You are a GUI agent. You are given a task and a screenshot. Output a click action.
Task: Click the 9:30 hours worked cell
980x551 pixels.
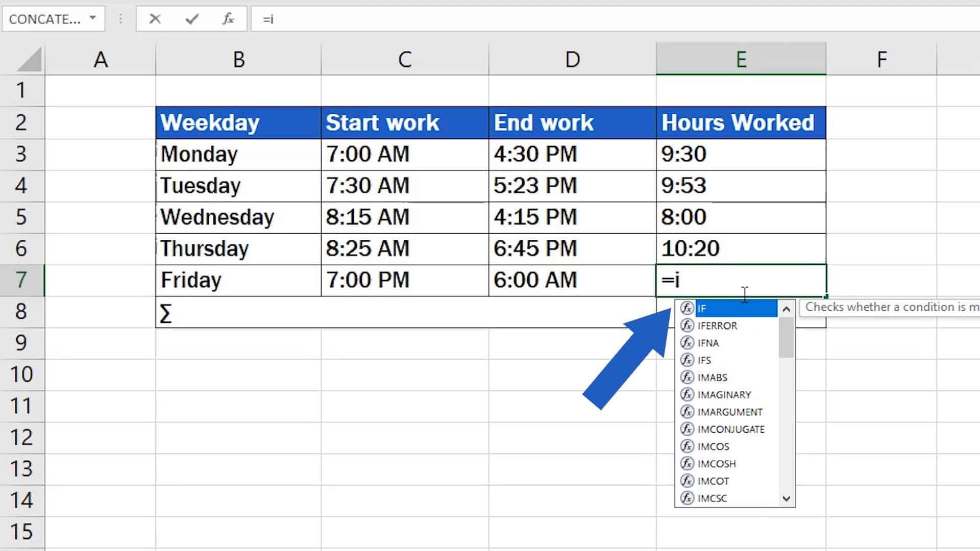(741, 154)
